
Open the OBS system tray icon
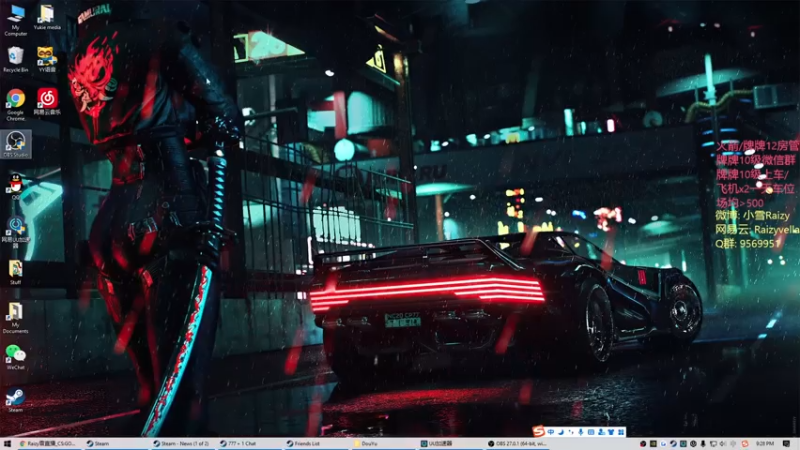693,444
